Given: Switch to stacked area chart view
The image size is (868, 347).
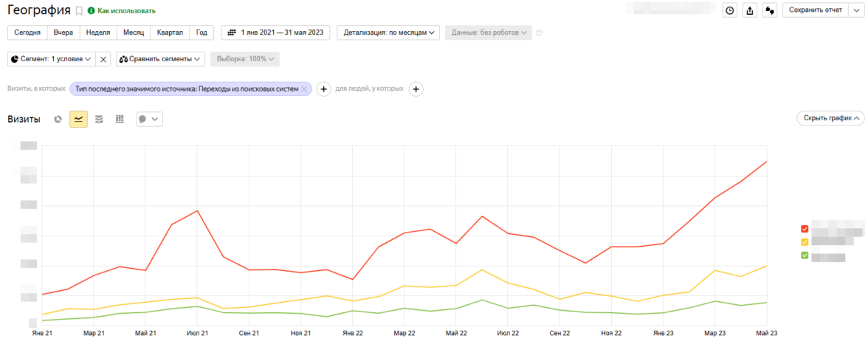Looking at the screenshot, I should [x=99, y=119].
